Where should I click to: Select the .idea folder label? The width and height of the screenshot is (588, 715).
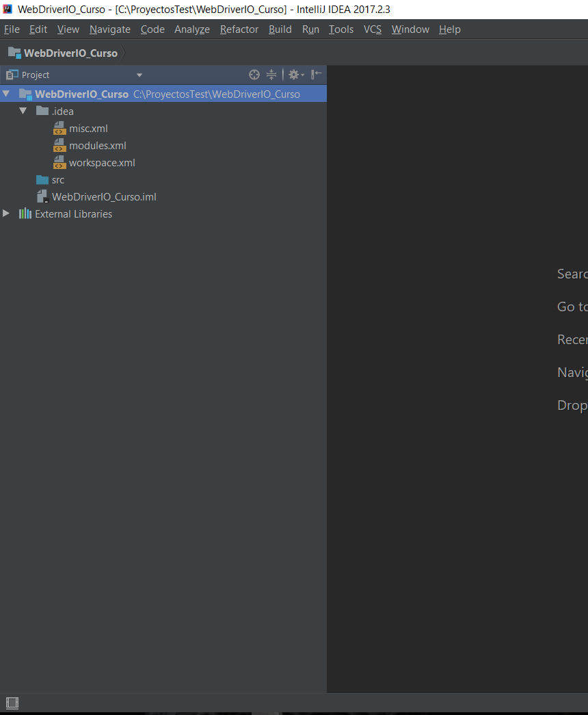(62, 112)
